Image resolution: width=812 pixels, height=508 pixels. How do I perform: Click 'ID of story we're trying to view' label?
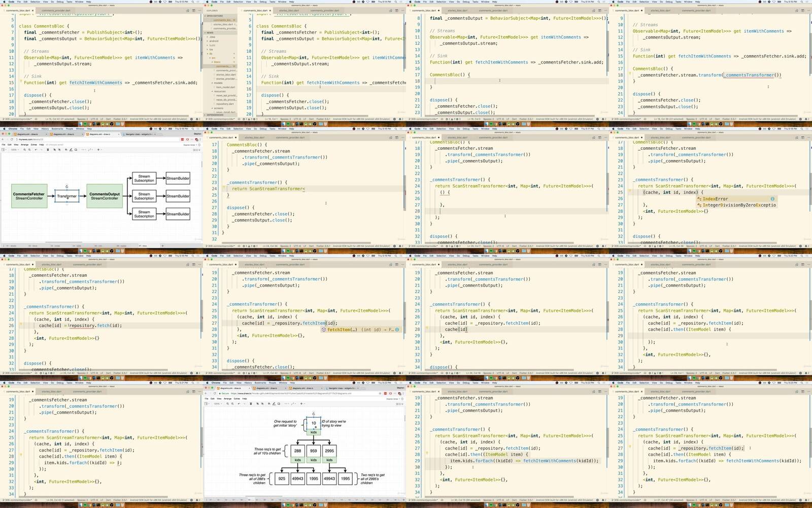pyautogui.click(x=333, y=424)
